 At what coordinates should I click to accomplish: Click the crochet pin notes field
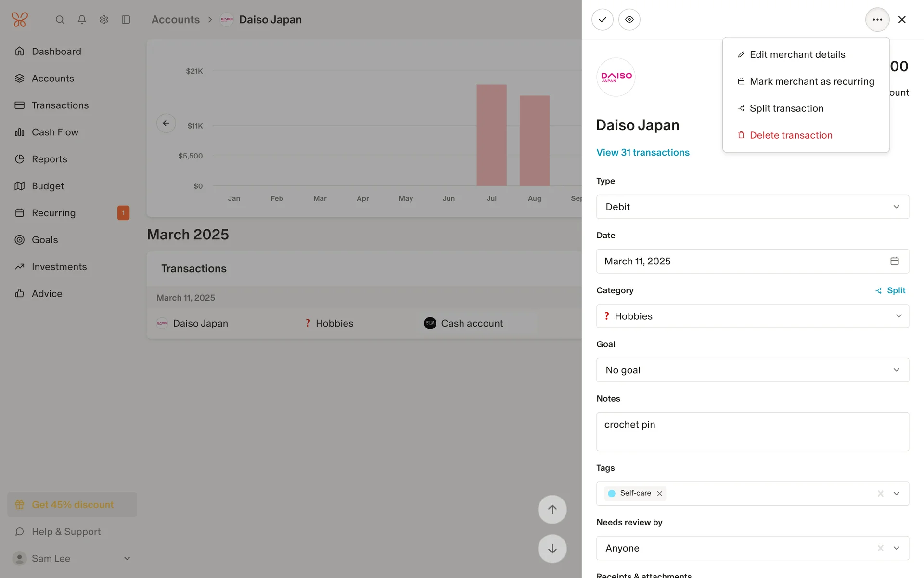coord(752,432)
